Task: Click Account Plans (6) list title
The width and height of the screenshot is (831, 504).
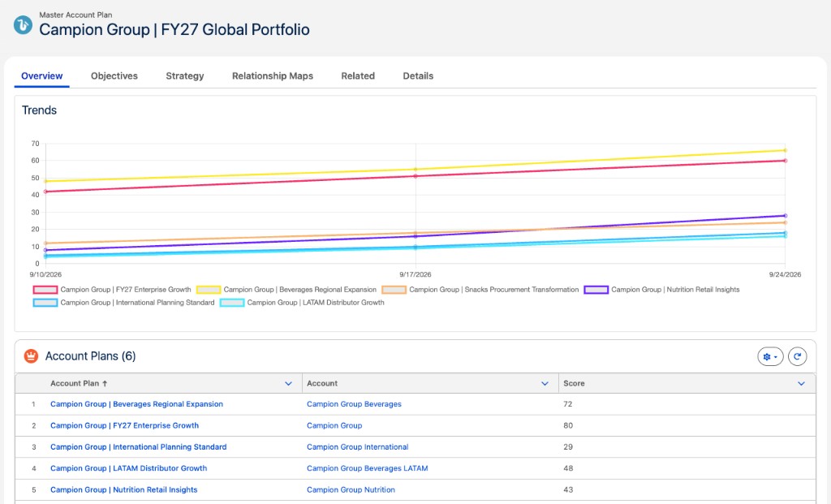Action: [x=91, y=356]
